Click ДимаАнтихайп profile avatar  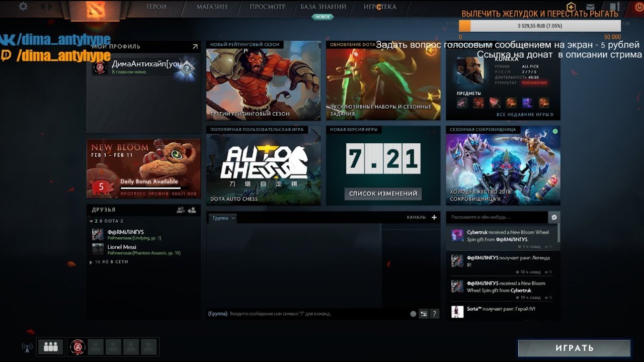[x=100, y=67]
